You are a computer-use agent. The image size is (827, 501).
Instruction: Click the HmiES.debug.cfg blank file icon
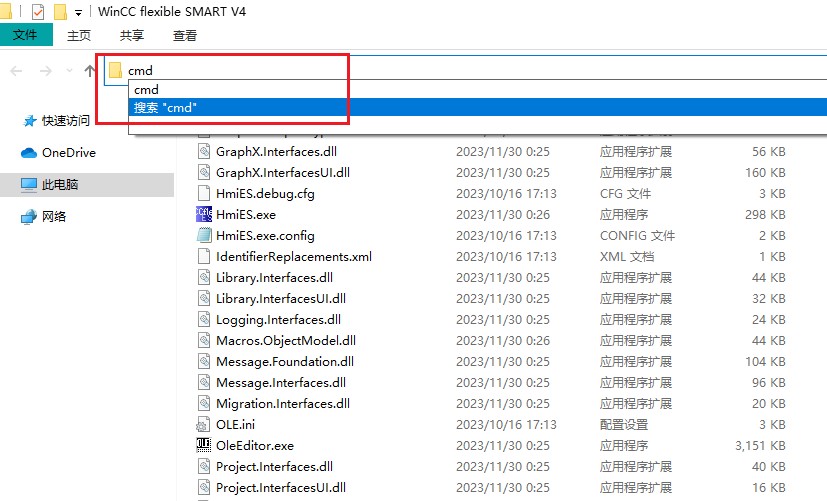click(204, 193)
